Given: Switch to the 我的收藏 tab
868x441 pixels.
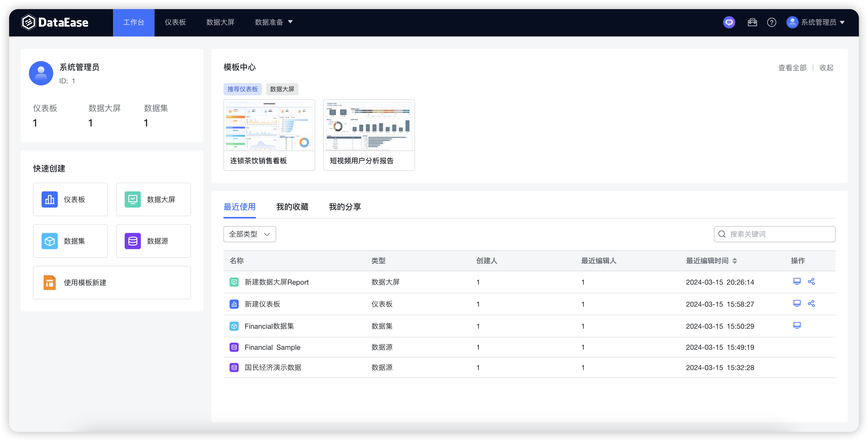Looking at the screenshot, I should tap(292, 207).
